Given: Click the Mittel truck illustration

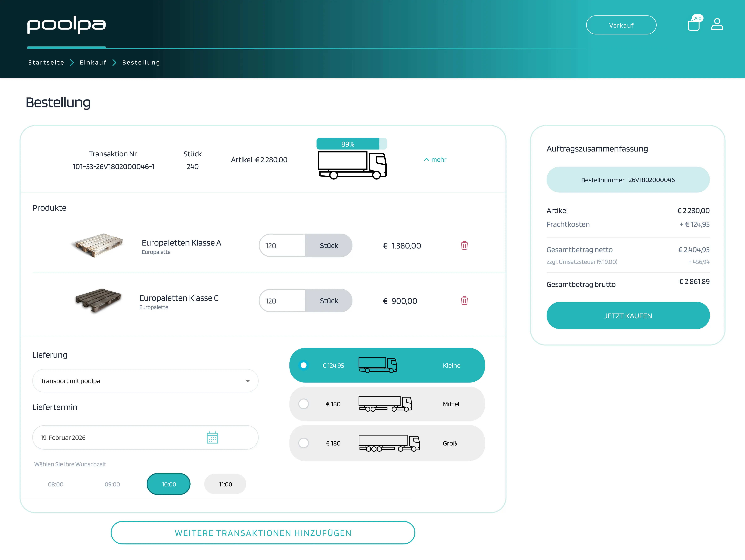Looking at the screenshot, I should (385, 404).
